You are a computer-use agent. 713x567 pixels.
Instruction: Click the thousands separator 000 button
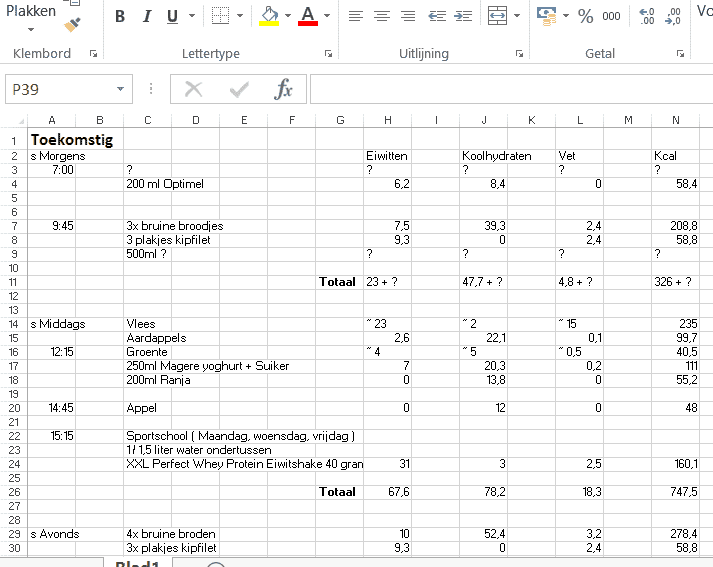pyautogui.click(x=612, y=16)
